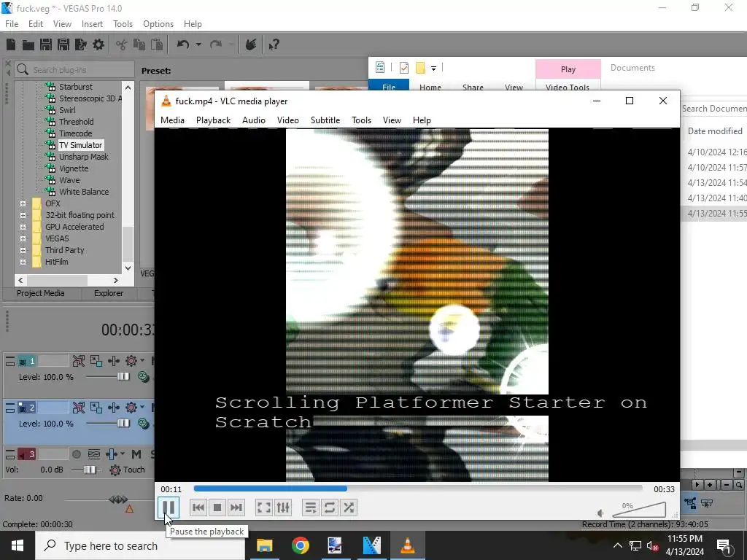This screenshot has width=747, height=560.
Task: Expand the 32-bit floating point folder
Action: [23, 215]
